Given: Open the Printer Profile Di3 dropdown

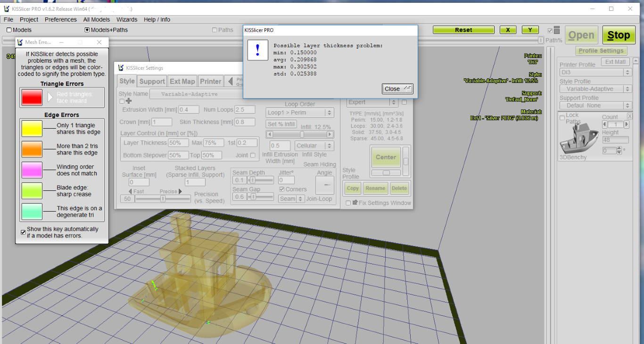Looking at the screenshot, I should point(595,73).
